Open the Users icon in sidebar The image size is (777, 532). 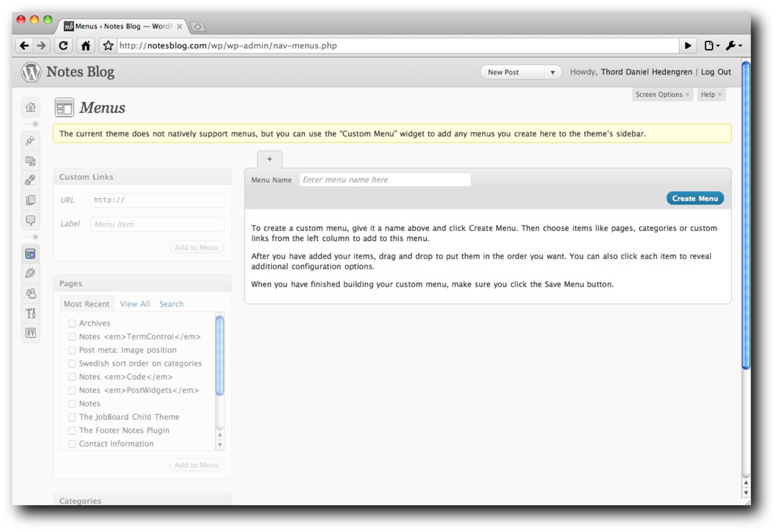pyautogui.click(x=31, y=293)
